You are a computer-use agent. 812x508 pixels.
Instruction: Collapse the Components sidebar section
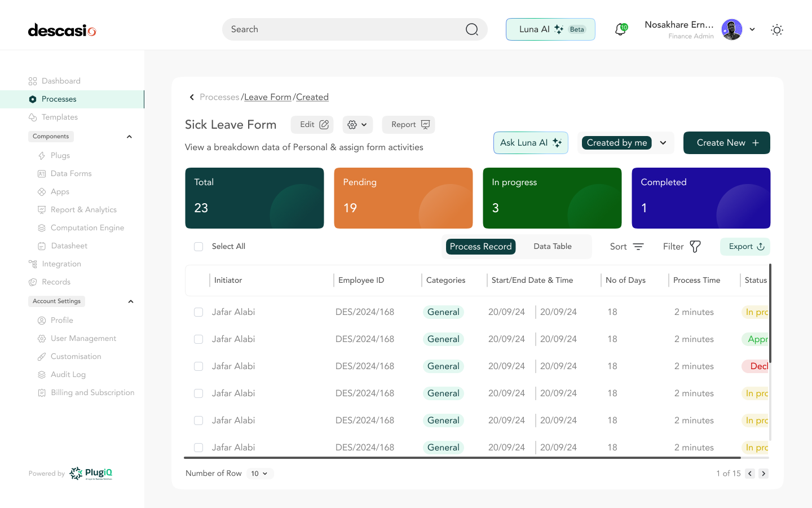click(x=129, y=137)
